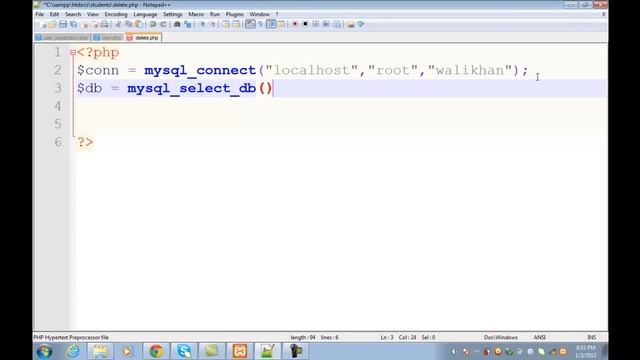Toggle word wrap toolbar button

250,24
